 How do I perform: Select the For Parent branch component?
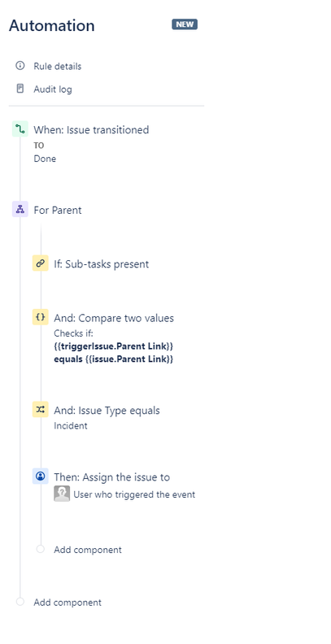coord(58,210)
